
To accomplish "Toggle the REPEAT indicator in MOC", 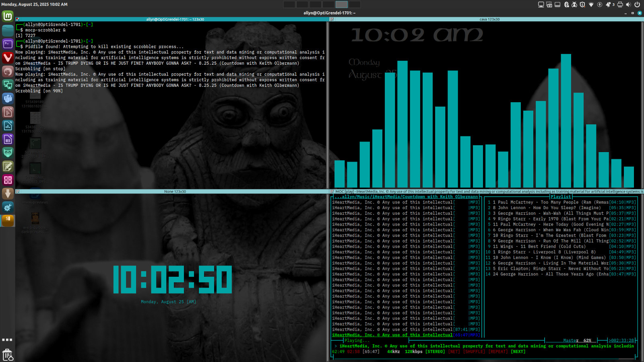I will pyautogui.click(x=498, y=352).
